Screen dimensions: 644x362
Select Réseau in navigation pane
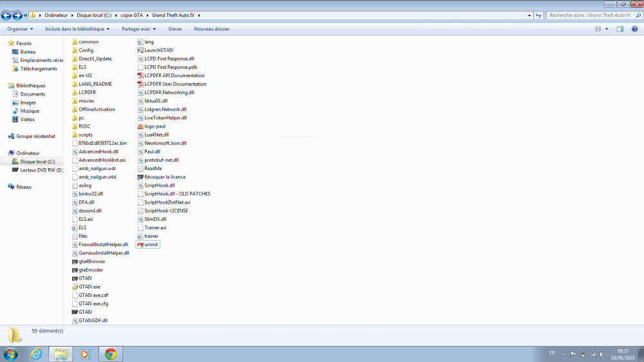pyautogui.click(x=24, y=187)
